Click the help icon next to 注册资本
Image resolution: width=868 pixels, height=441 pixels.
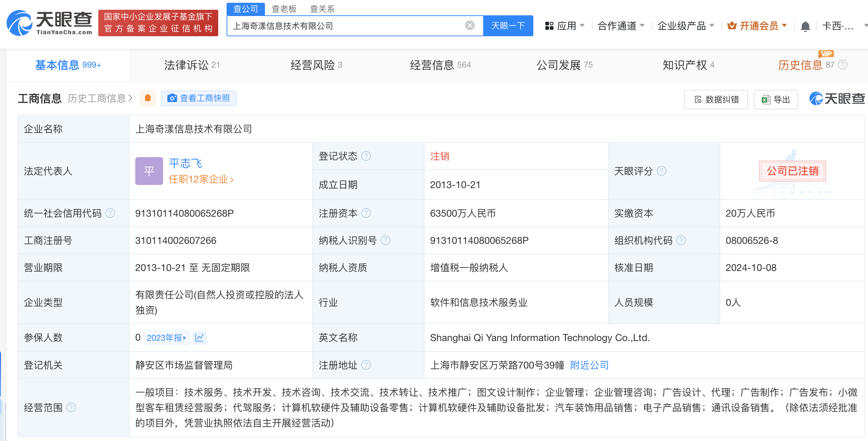366,213
